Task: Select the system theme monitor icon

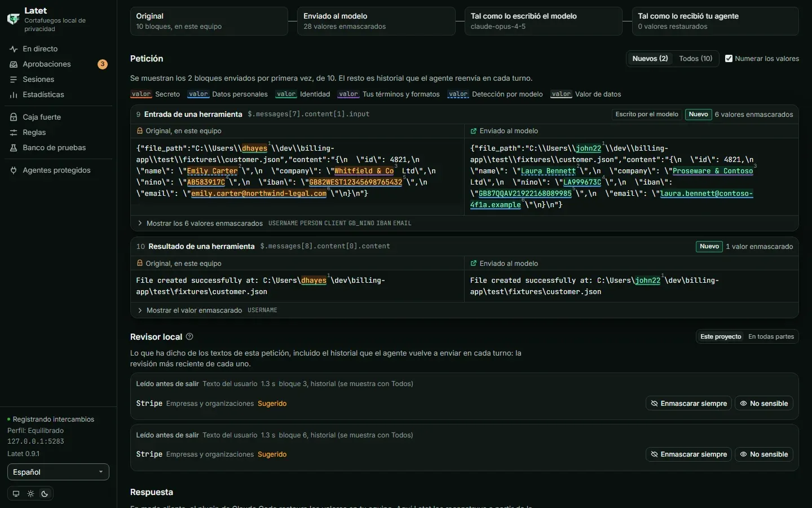Action: (16, 494)
